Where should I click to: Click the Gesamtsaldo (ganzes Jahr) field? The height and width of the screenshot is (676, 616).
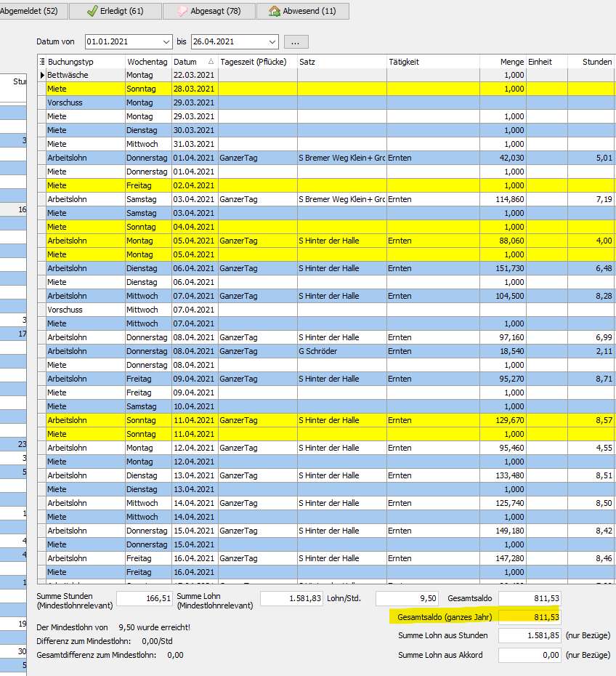(530, 617)
